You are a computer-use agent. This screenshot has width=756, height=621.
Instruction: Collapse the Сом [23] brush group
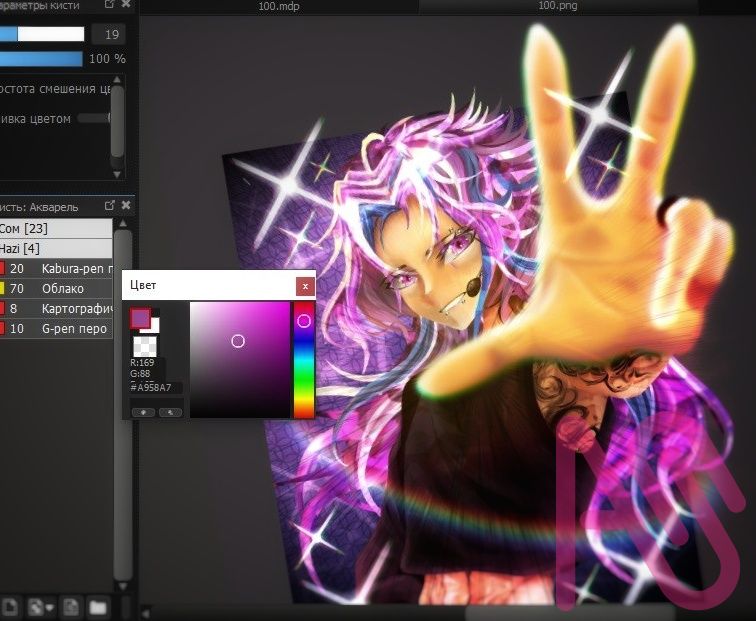[x=56, y=228]
